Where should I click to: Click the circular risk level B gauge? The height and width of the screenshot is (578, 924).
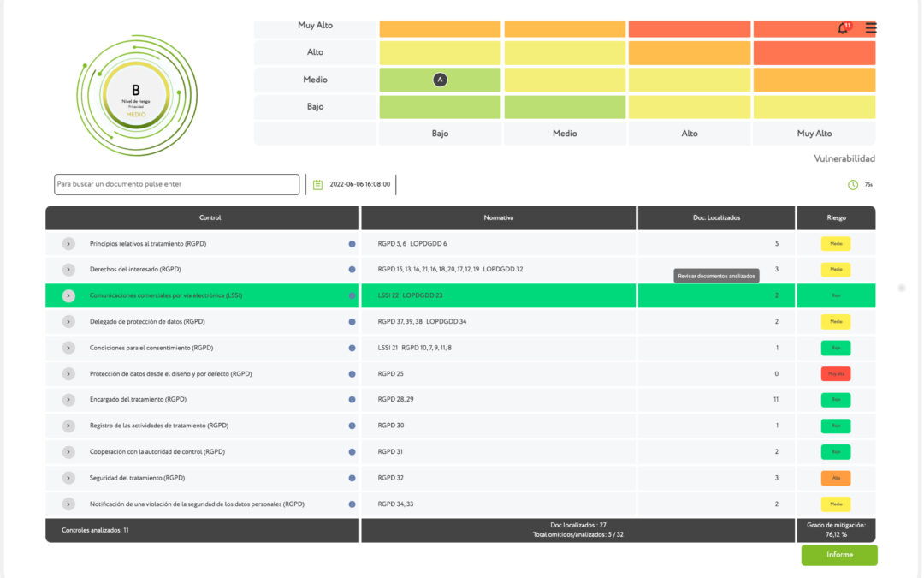tap(136, 95)
